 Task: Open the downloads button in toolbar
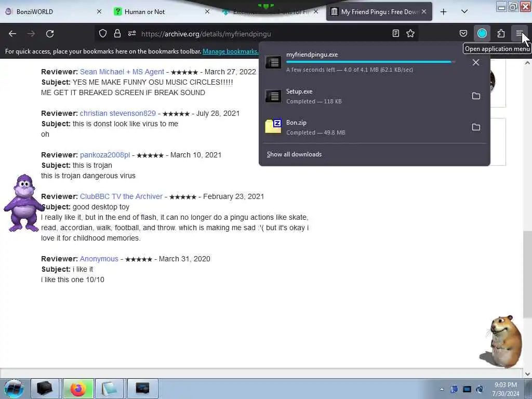[x=482, y=34]
